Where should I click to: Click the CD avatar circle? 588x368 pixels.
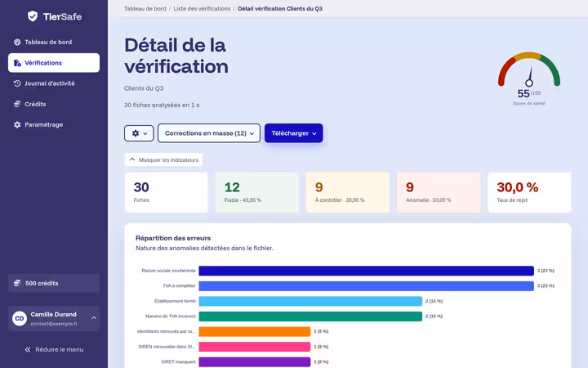20,318
